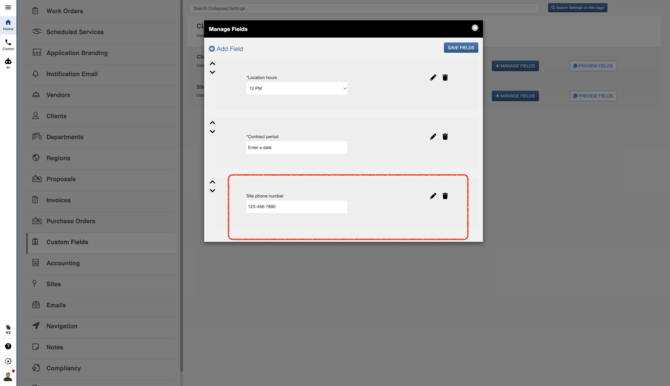Move the Location hours field up
Image resolution: width=670 pixels, height=386 pixels.
212,64
